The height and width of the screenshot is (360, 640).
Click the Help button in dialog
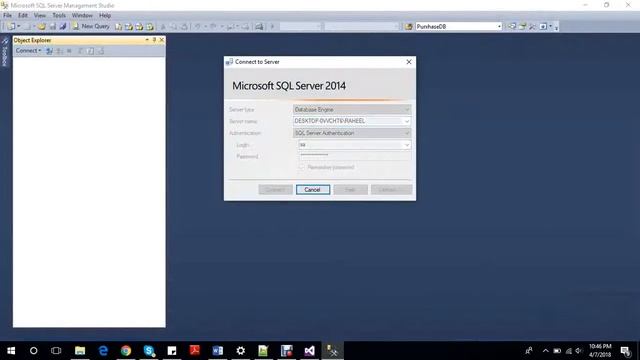[x=350, y=189]
